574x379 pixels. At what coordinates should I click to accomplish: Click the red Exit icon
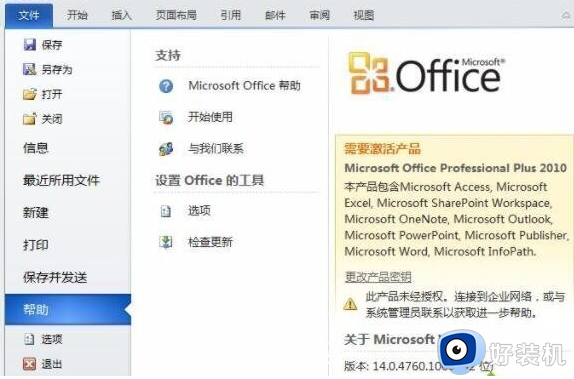click(x=29, y=364)
